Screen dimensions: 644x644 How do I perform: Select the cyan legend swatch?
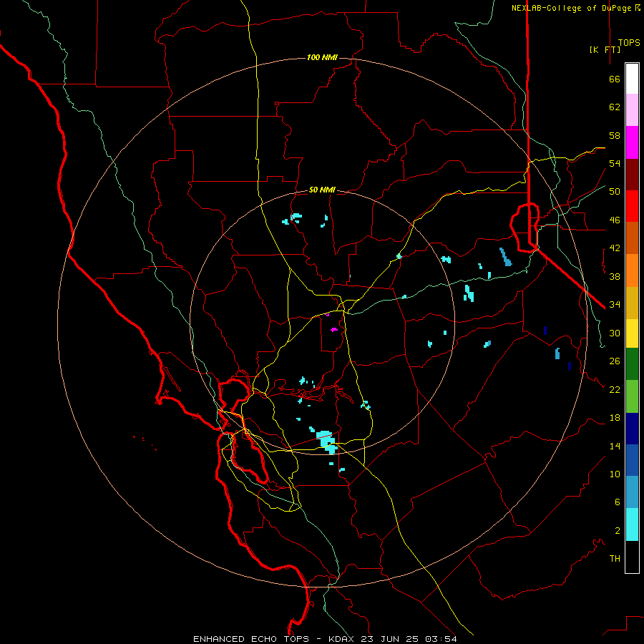[632, 525]
